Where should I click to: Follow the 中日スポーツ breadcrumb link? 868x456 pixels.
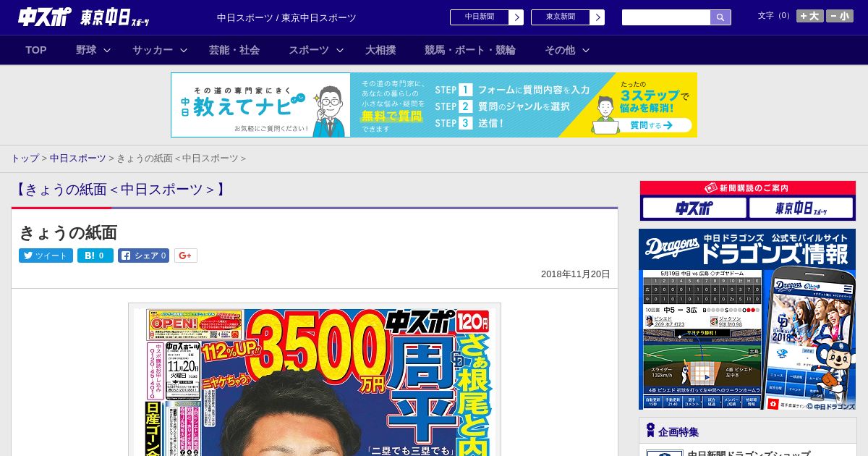[x=77, y=158]
